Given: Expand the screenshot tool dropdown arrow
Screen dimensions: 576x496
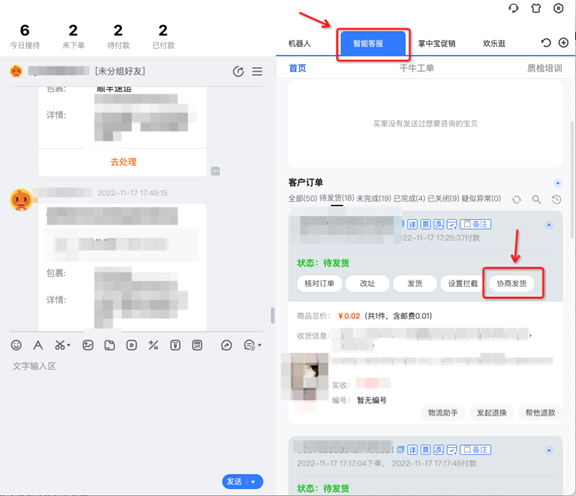Looking at the screenshot, I should click(69, 345).
